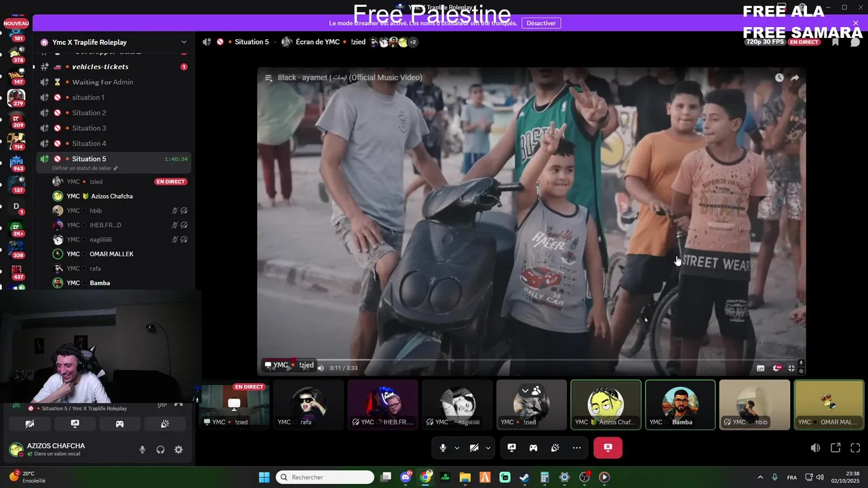The image size is (868, 488).
Task: Toggle the camera in the bottom call bar
Action: pyautogui.click(x=474, y=448)
